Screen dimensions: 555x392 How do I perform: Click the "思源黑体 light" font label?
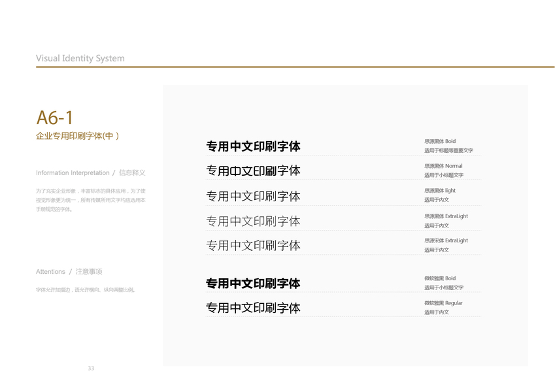click(x=440, y=191)
